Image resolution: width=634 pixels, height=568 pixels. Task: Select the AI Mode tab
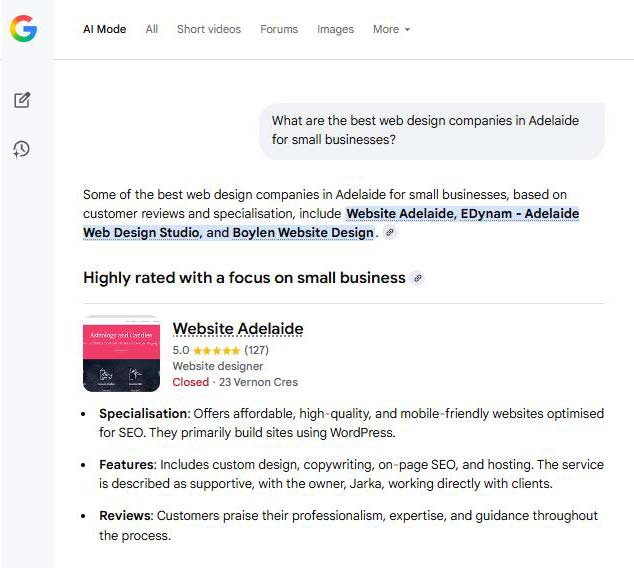[x=104, y=29]
